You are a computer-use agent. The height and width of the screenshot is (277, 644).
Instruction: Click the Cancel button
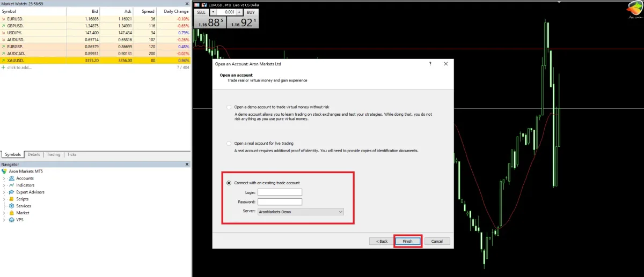click(437, 241)
